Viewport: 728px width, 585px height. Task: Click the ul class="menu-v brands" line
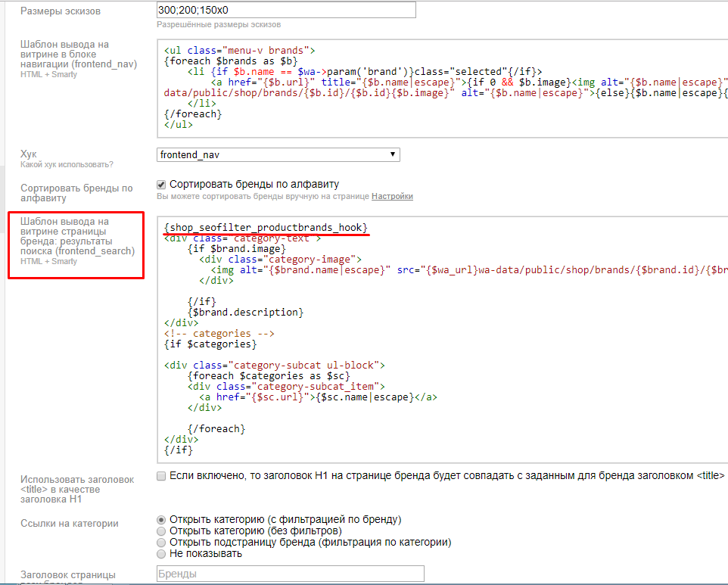(x=238, y=50)
